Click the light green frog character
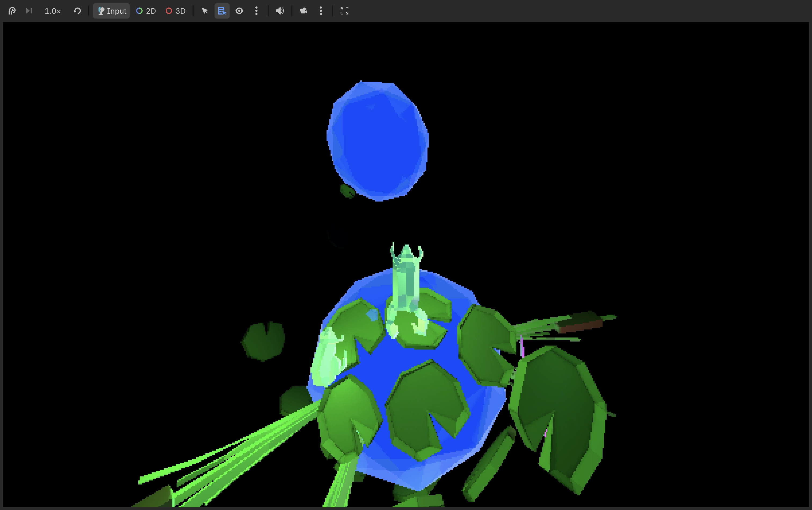Screen dimensions: 812x510 406,290
